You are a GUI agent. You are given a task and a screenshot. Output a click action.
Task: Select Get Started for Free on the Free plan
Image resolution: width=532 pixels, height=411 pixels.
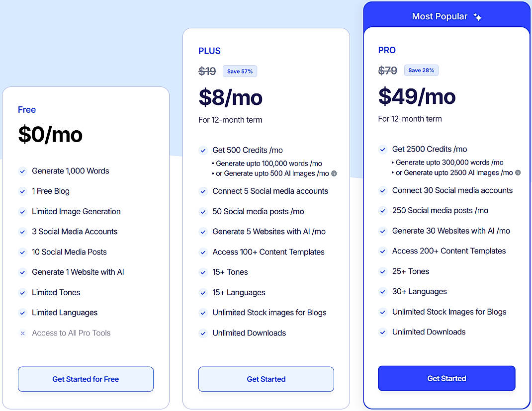(x=85, y=379)
